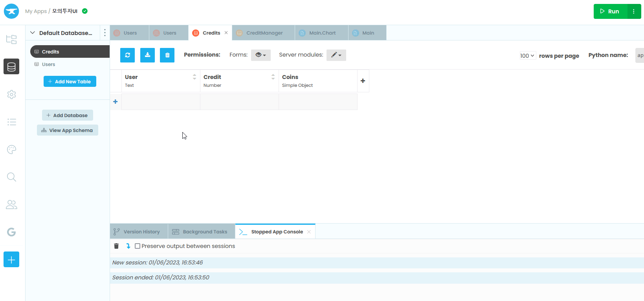
Task: Click the empty Credit cell in new row
Action: point(239,102)
